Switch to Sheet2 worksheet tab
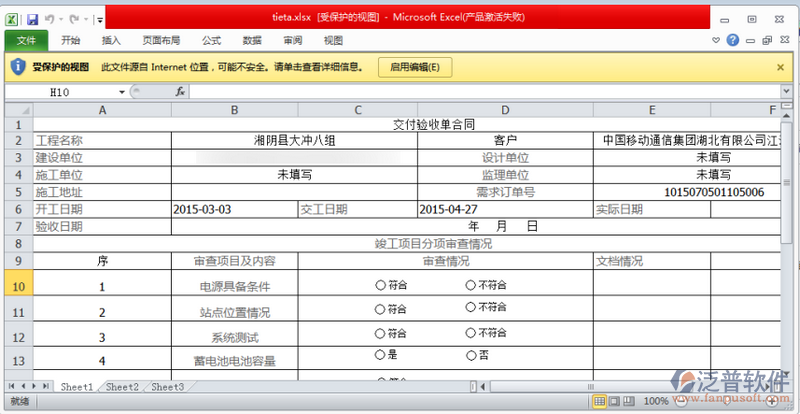This screenshot has height=414, width=800. 122,386
